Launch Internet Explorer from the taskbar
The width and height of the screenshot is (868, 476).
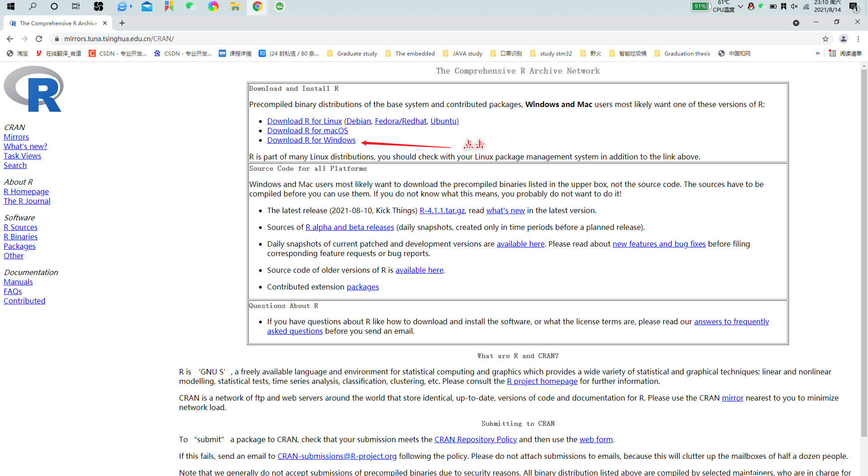point(122,6)
